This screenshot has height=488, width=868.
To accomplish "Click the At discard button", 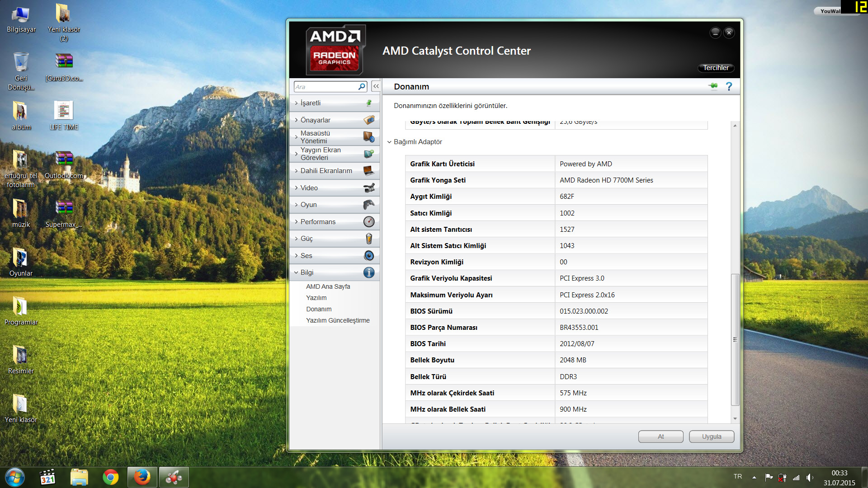I will [x=660, y=436].
